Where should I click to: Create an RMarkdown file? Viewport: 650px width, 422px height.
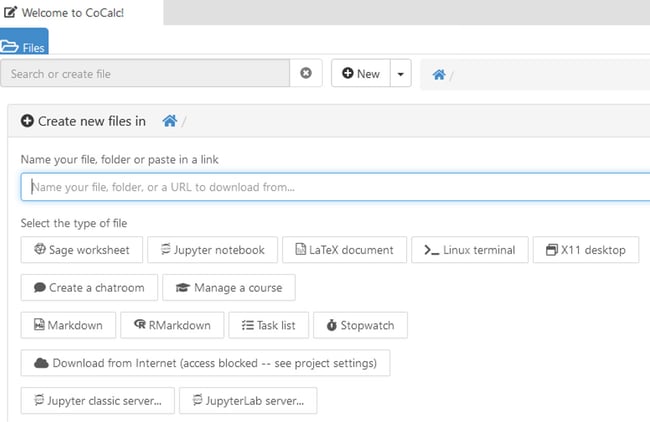(x=172, y=325)
